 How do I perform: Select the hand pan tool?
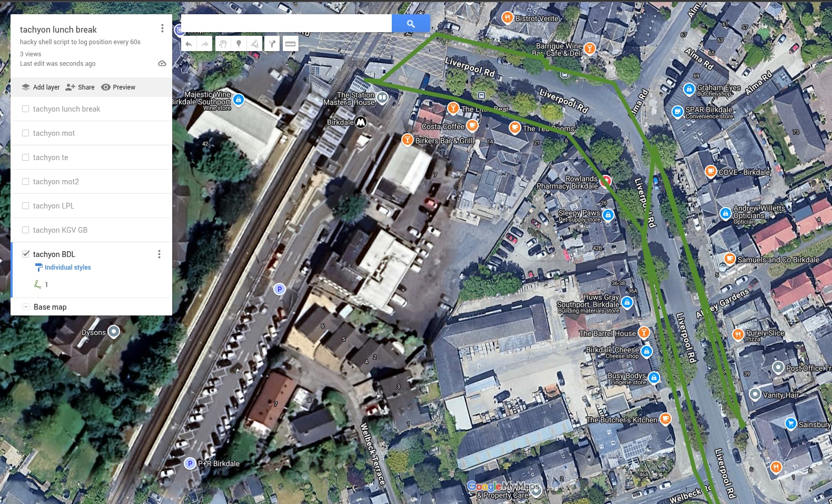click(223, 44)
